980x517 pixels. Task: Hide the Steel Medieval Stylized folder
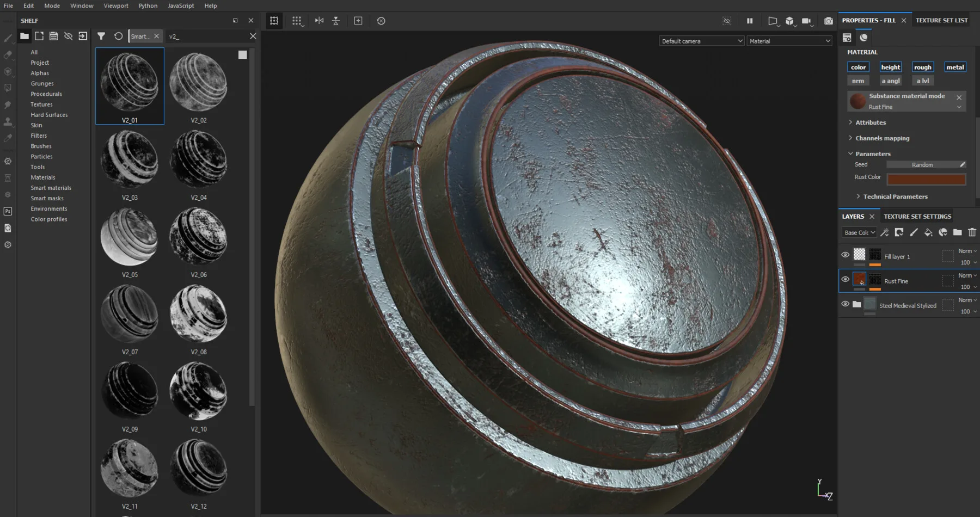point(845,304)
